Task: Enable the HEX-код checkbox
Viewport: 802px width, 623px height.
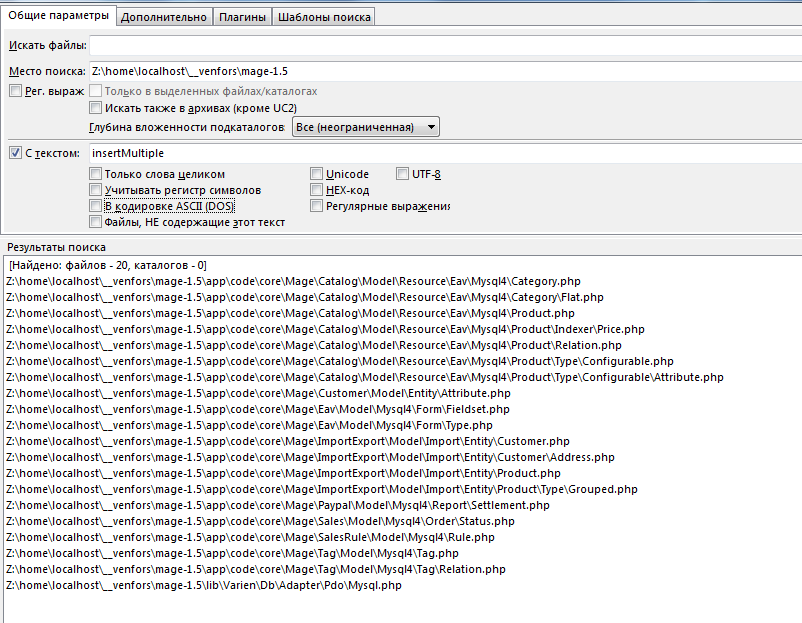Action: tap(317, 190)
